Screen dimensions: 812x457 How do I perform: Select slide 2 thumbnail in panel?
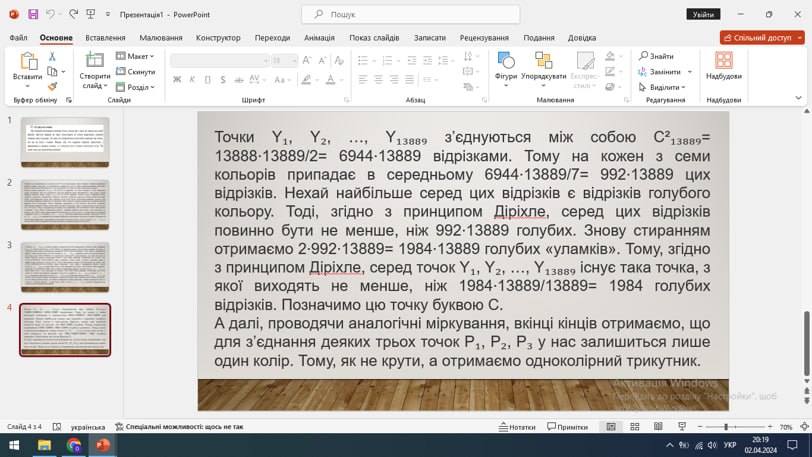pos(65,205)
